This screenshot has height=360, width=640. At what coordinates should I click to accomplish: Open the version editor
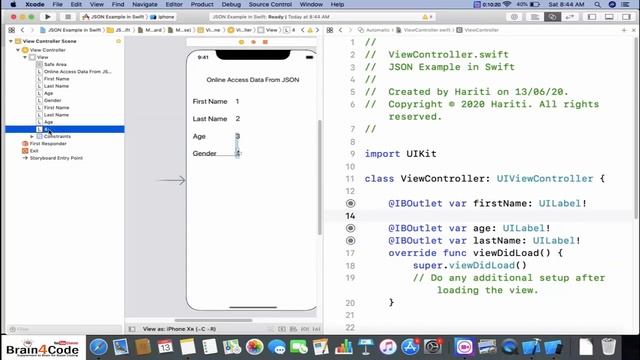pyautogui.click(x=569, y=17)
